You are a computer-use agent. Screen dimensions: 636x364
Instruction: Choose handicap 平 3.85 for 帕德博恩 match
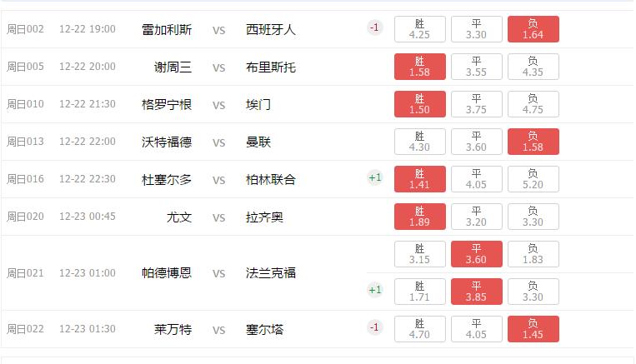point(476,292)
